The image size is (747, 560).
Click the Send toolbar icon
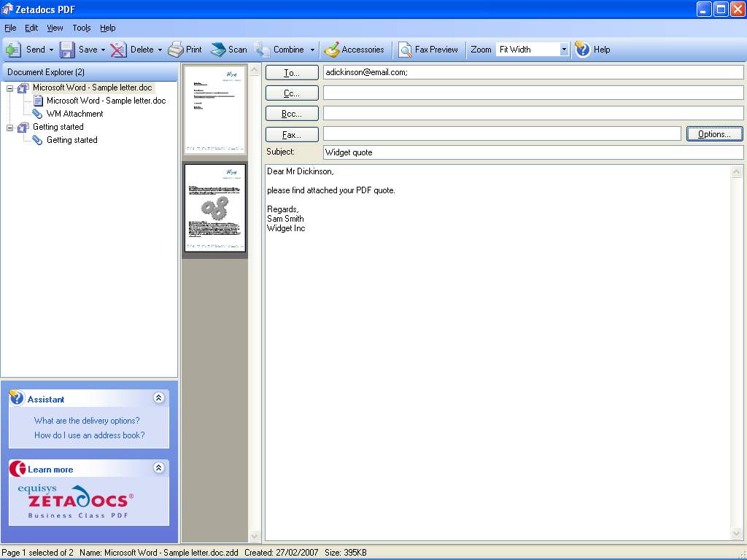pyautogui.click(x=13, y=50)
